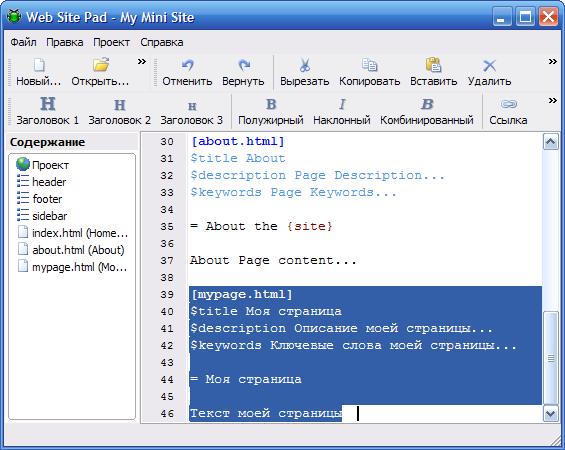Image resolution: width=565 pixels, height=450 pixels.
Task: Click line number 34 in gutter
Action: click(x=167, y=209)
